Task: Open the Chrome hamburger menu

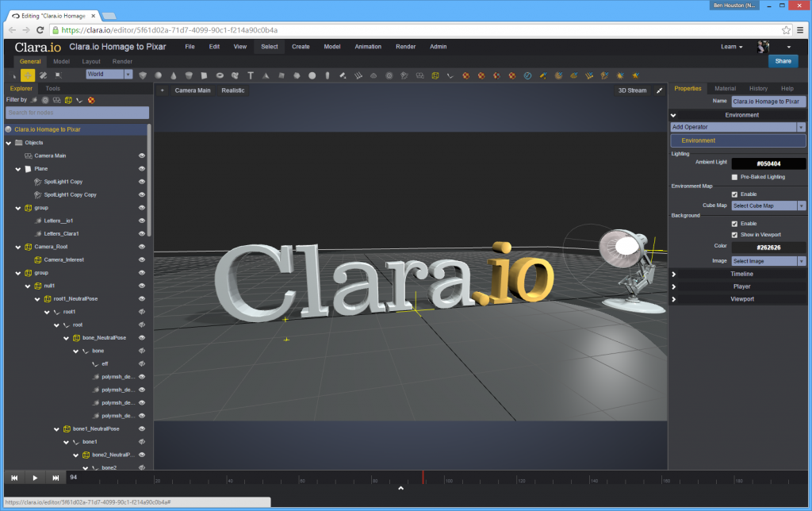Action: tap(800, 30)
